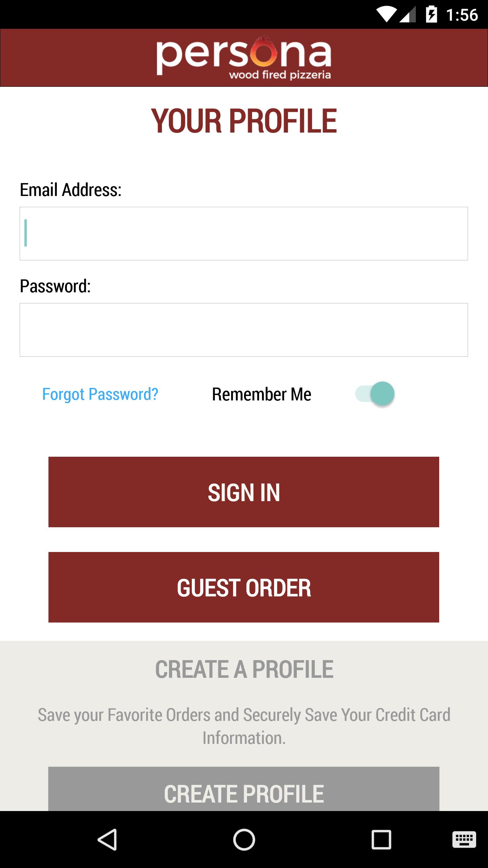The height and width of the screenshot is (868, 488).
Task: Open recent apps square icon
Action: [x=381, y=840]
